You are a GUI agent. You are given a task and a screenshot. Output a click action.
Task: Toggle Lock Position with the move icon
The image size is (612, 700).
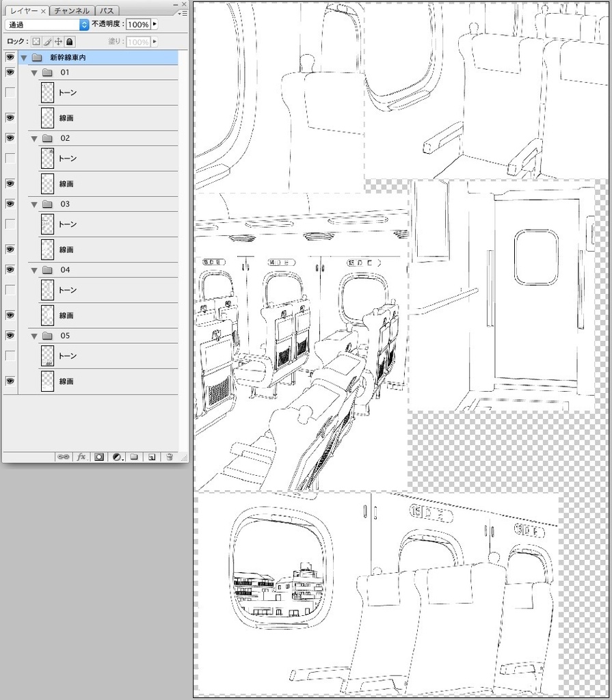coord(57,41)
